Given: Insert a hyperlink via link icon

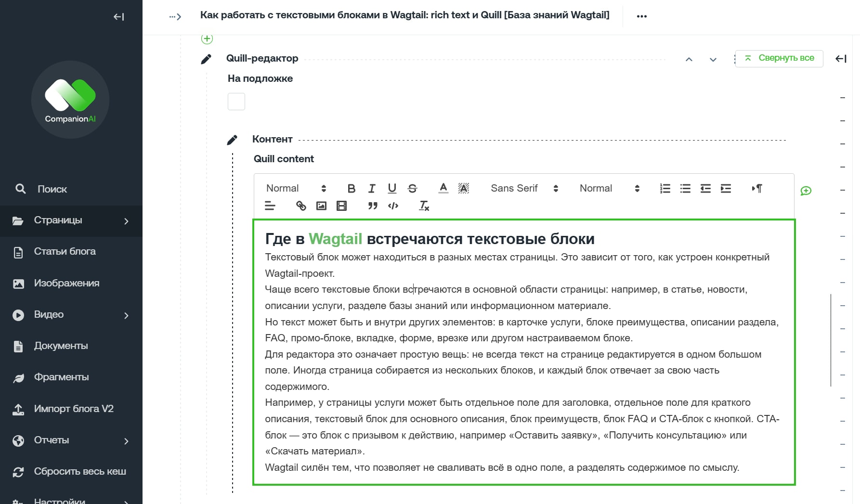Looking at the screenshot, I should tap(301, 206).
